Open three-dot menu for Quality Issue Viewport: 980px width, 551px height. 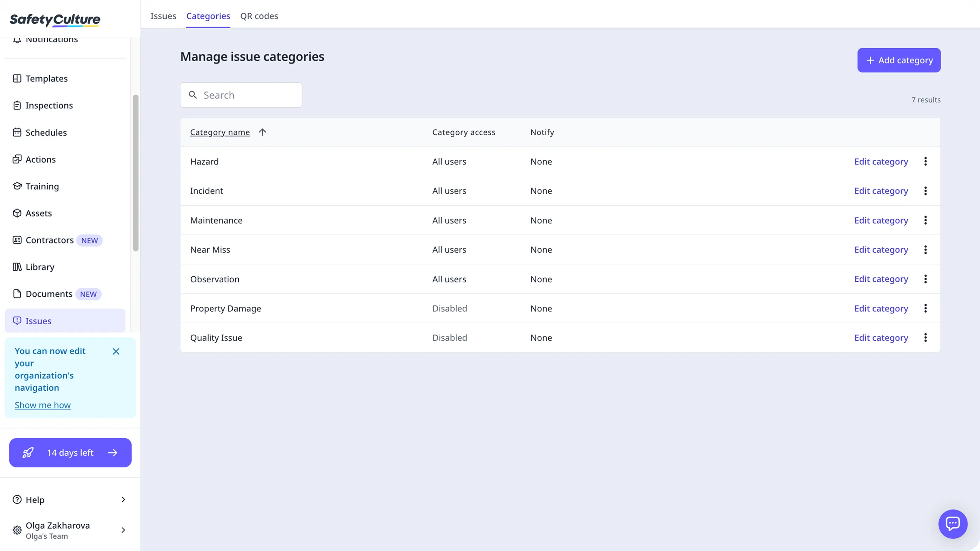coord(925,338)
